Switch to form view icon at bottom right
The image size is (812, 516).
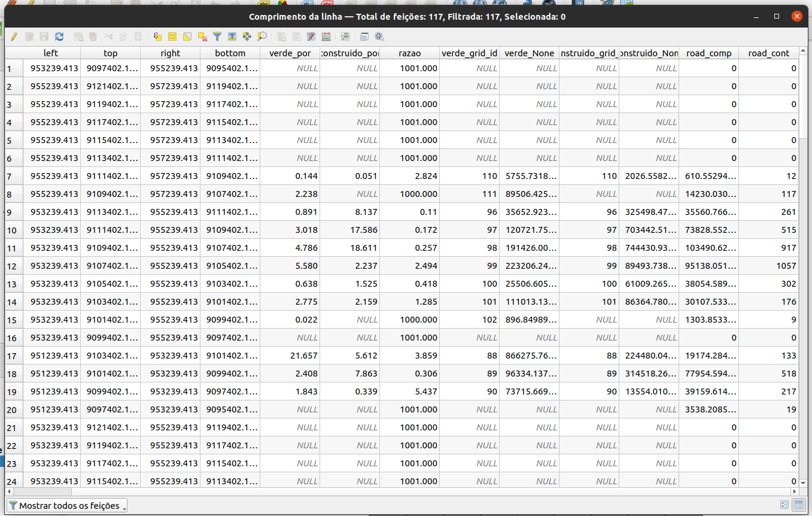784,505
